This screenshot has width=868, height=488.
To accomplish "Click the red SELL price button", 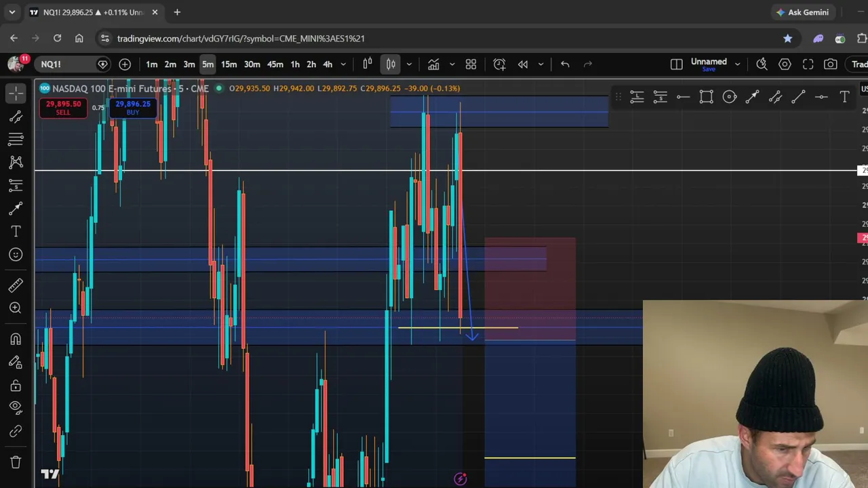I will [x=63, y=108].
